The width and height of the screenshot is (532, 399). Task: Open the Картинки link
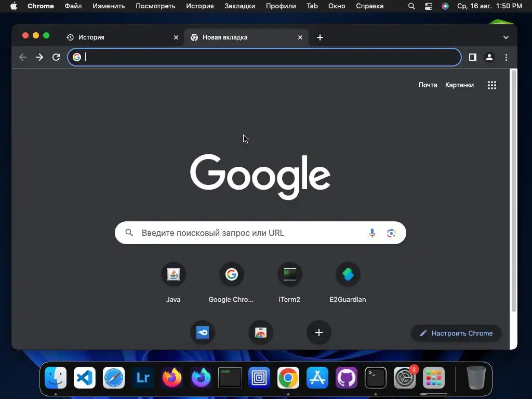tap(459, 85)
